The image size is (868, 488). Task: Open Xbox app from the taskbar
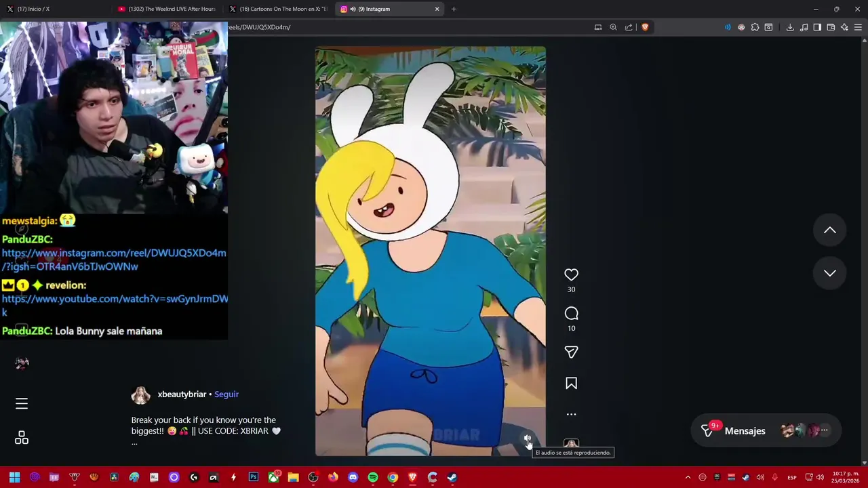(x=273, y=477)
